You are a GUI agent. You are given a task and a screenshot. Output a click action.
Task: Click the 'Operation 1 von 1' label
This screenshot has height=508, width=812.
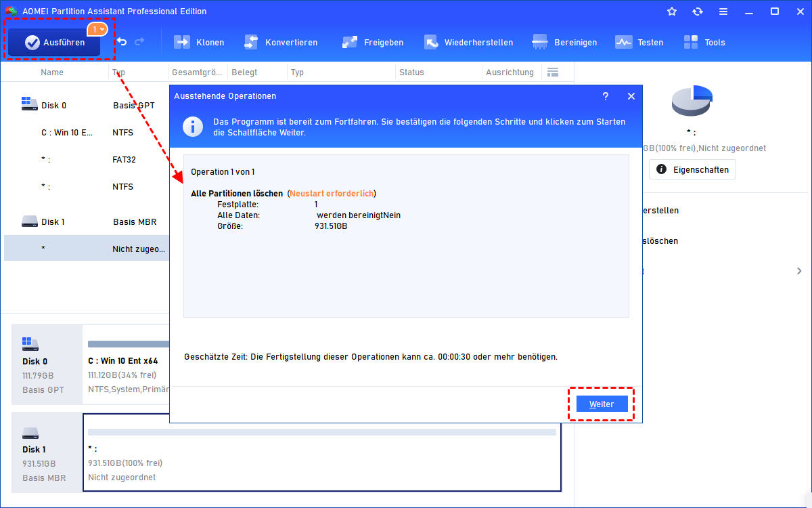[223, 172]
